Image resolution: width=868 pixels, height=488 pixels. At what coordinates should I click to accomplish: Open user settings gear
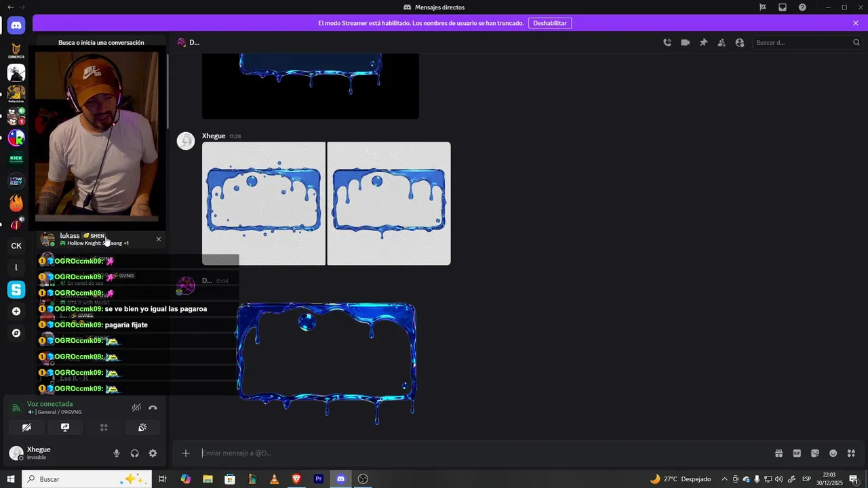click(x=153, y=453)
